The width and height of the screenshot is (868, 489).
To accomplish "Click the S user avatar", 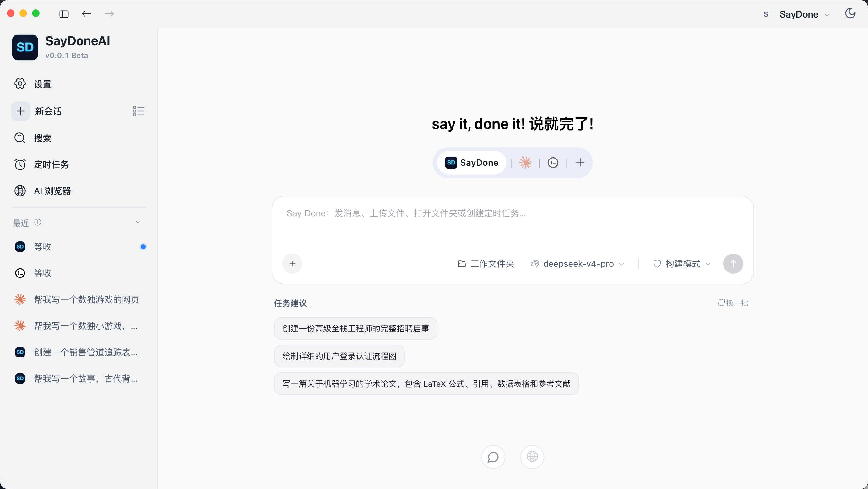I will pos(766,14).
